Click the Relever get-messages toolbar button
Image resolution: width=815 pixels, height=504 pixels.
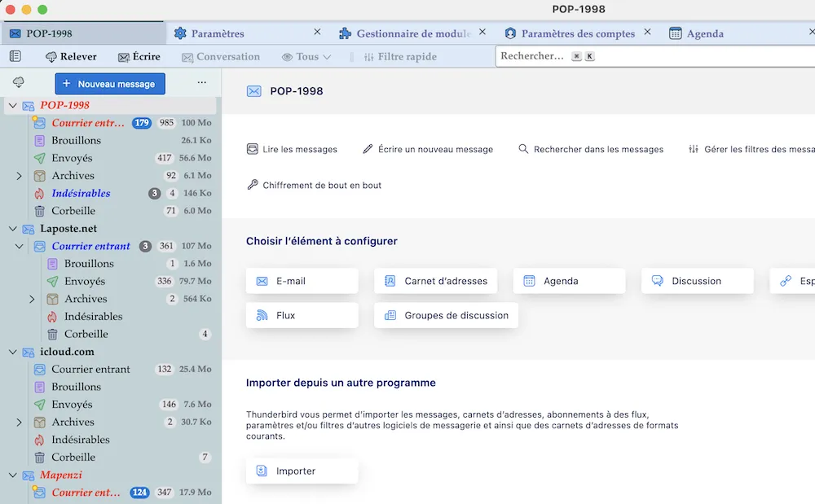(x=71, y=56)
